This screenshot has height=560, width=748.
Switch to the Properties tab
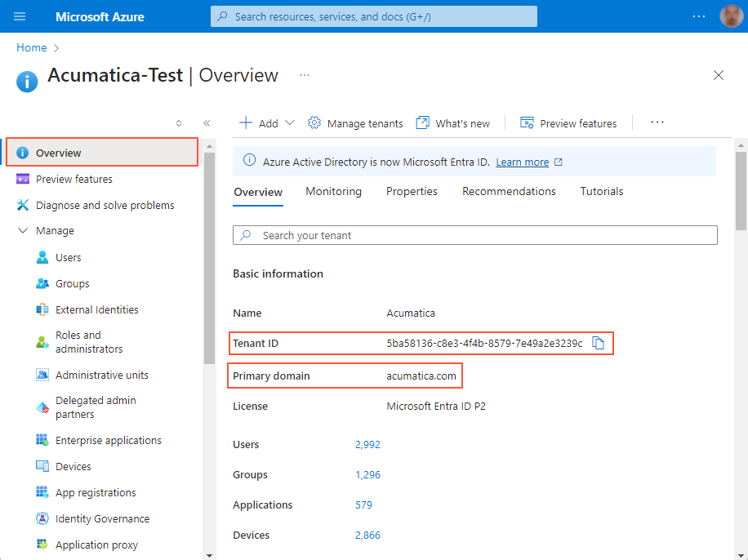coord(412,191)
